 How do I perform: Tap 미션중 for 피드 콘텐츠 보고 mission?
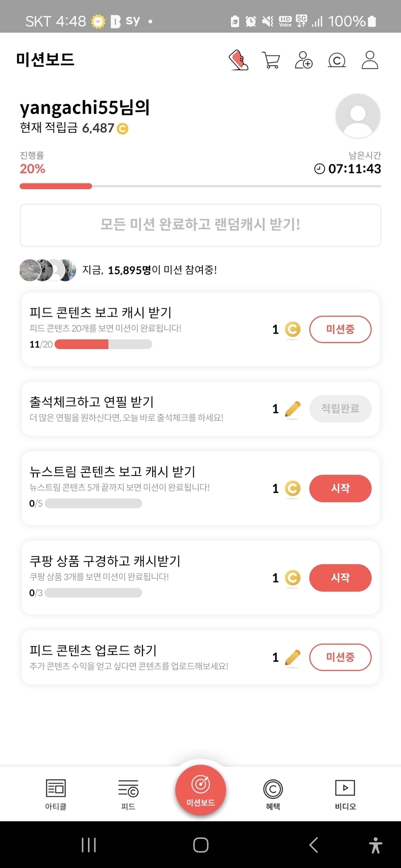tap(340, 329)
